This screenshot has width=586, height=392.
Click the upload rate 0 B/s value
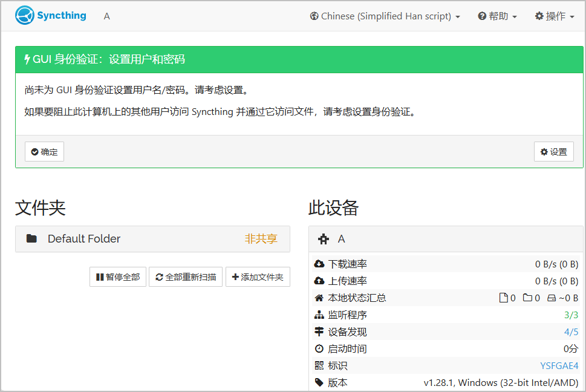point(556,281)
